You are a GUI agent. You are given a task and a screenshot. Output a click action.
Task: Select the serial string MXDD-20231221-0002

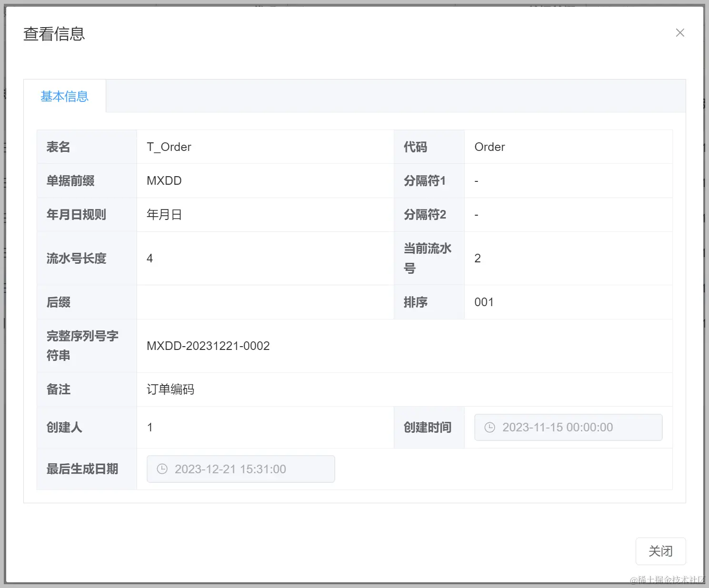pyautogui.click(x=208, y=346)
